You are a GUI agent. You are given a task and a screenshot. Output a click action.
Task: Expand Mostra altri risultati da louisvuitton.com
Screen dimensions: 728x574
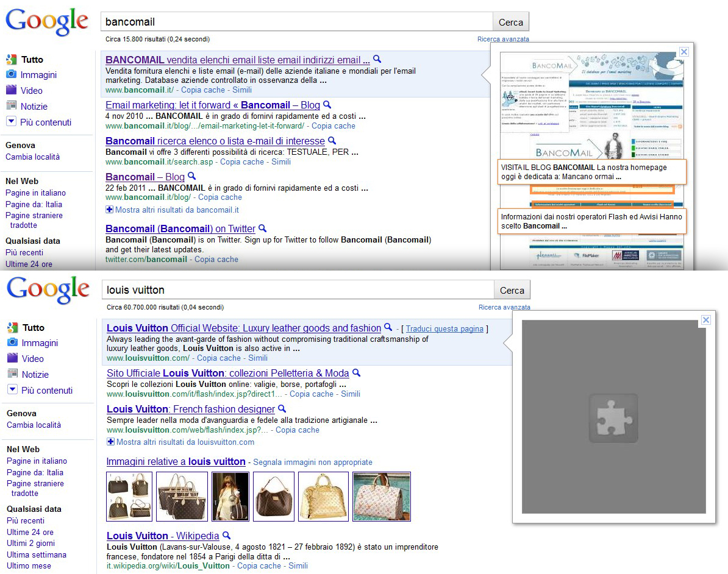tap(180, 442)
